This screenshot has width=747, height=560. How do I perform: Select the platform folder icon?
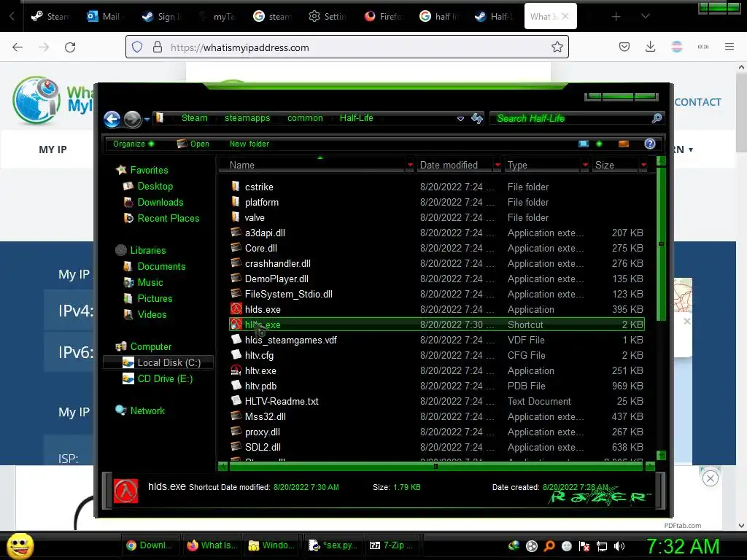click(x=236, y=201)
